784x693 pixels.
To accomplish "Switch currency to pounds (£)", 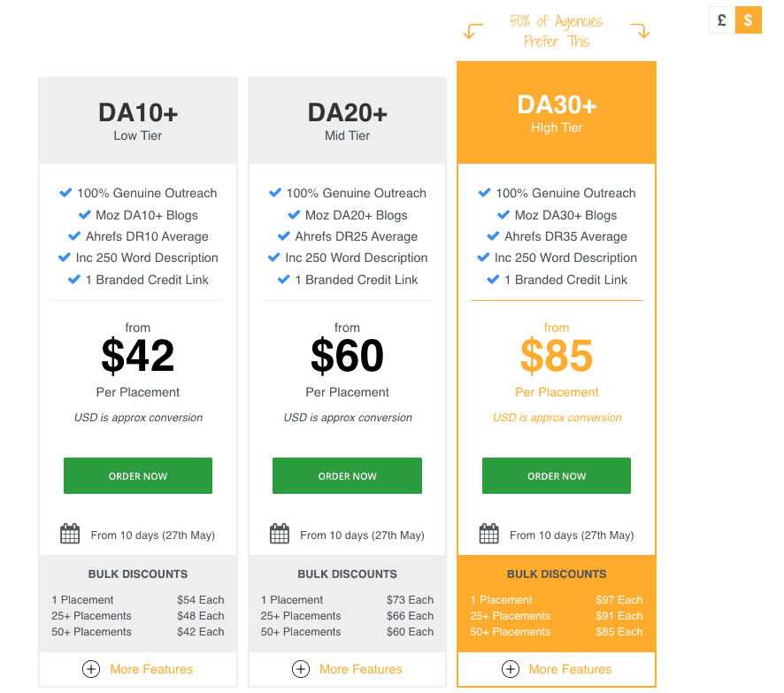I will click(722, 20).
